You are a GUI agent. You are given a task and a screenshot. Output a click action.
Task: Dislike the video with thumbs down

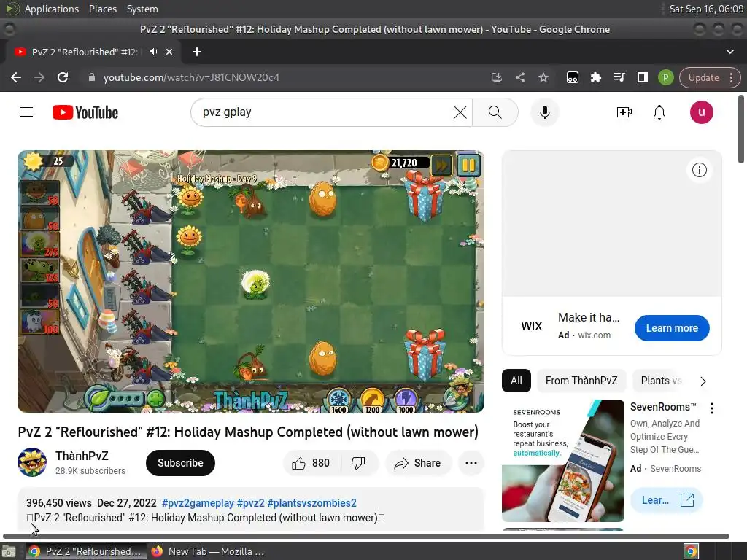pos(358,463)
